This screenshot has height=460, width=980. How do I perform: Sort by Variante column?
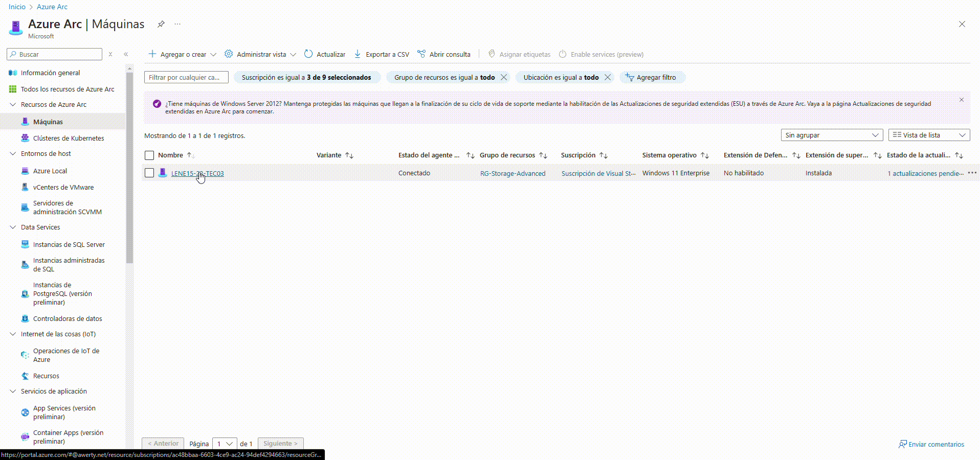click(335, 155)
